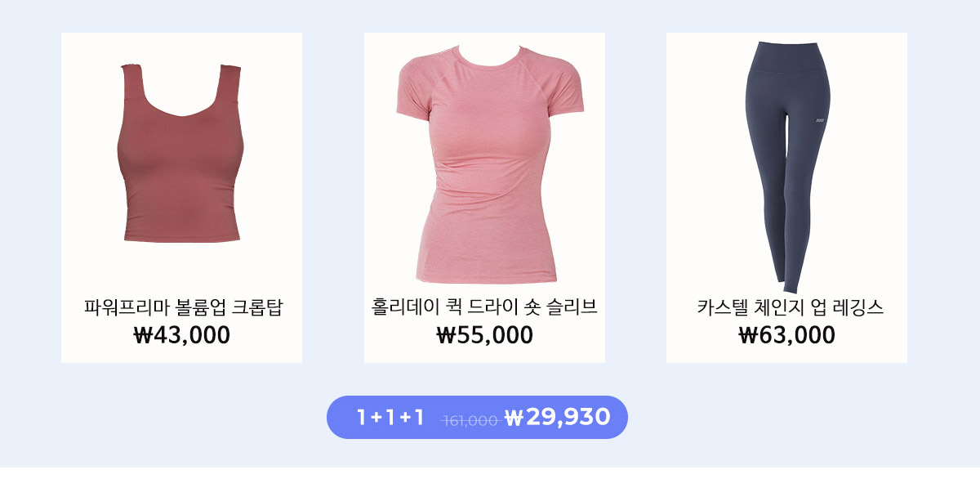Open the dark red crop top product image
Viewport: 980px width, 497px height.
(x=180, y=153)
